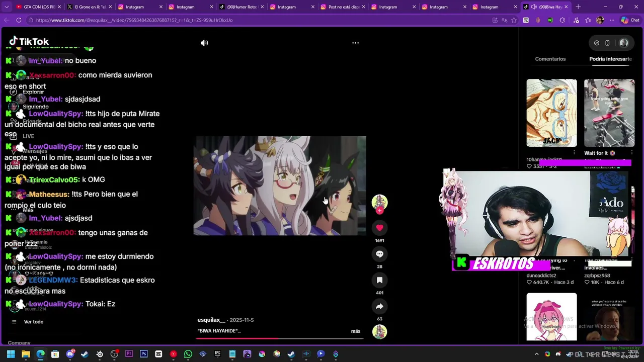
Task: Open a new browser tab
Action: click(x=578, y=7)
